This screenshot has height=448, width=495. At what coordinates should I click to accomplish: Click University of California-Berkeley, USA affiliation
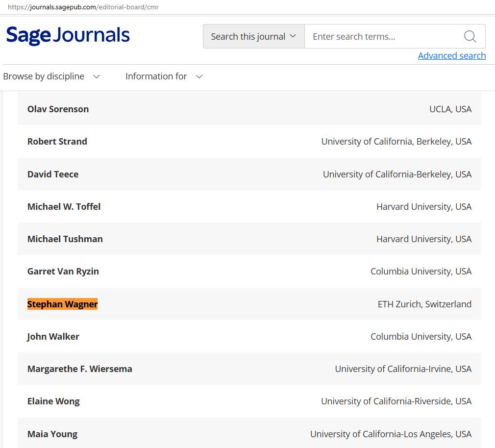click(397, 174)
